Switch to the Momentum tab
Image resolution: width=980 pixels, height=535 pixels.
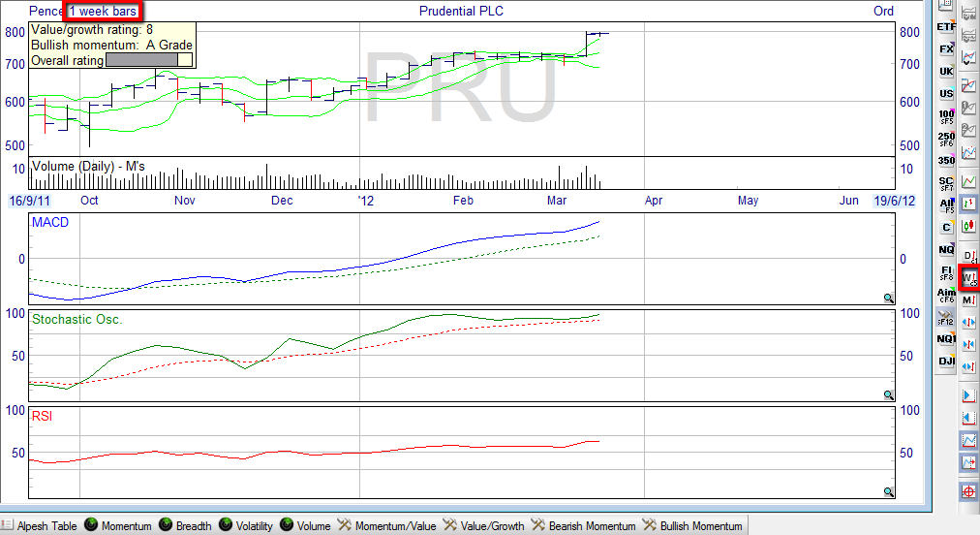pos(118,525)
